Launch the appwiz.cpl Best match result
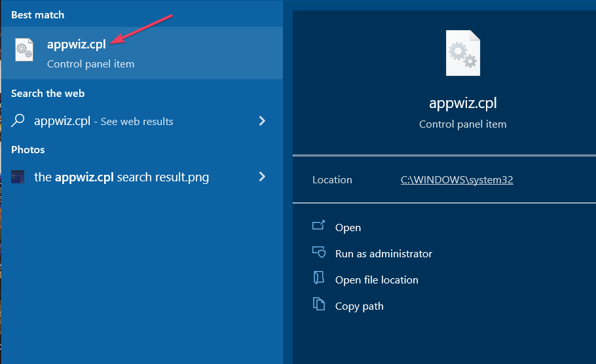 pos(77,45)
